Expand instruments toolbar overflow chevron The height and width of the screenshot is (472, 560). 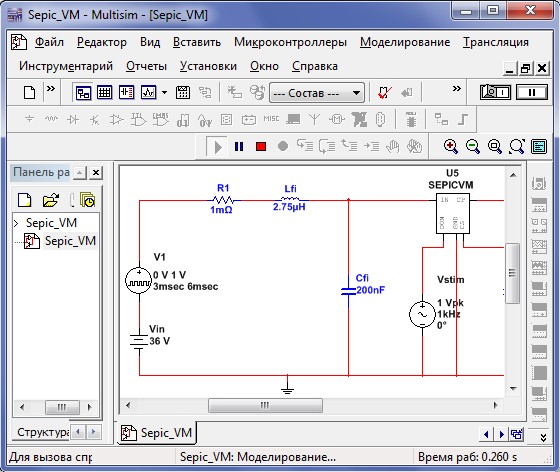[x=543, y=438]
